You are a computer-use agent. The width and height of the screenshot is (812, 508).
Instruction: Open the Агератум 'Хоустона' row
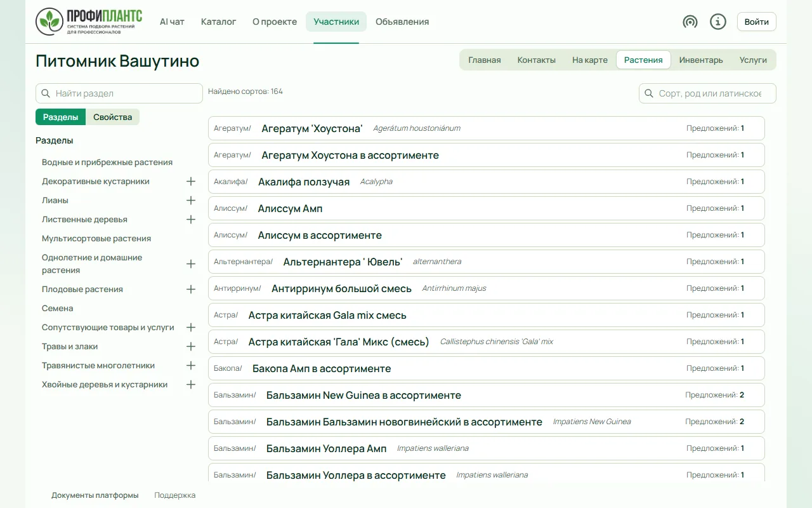coord(487,128)
